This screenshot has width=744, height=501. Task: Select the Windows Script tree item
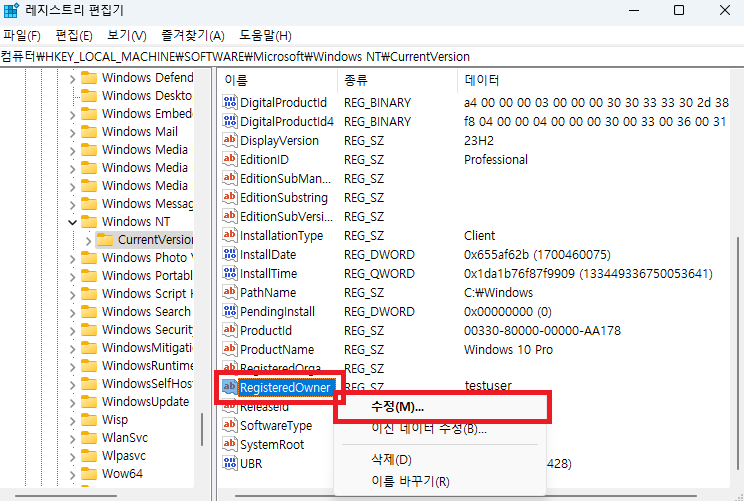(148, 294)
